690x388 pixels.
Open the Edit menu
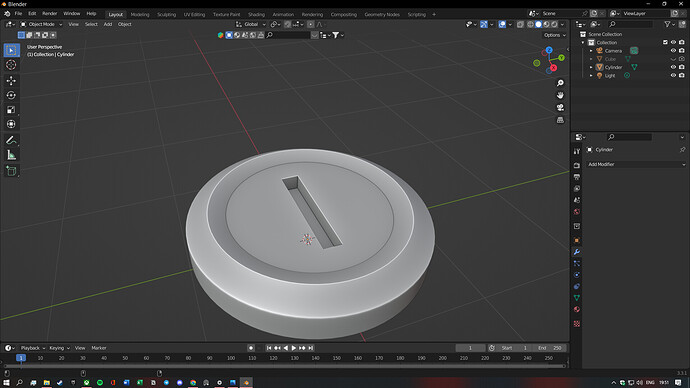32,14
